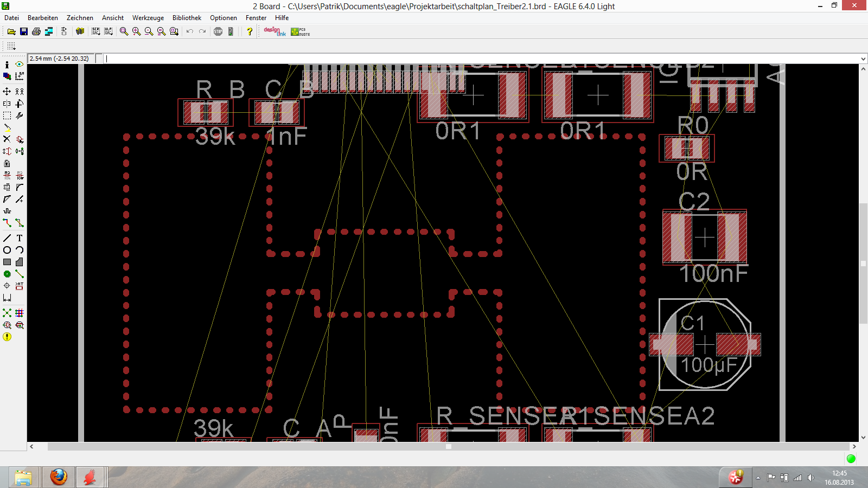Viewport: 868px width, 488px height.
Task: Select the Delete tool
Action: coord(7,139)
